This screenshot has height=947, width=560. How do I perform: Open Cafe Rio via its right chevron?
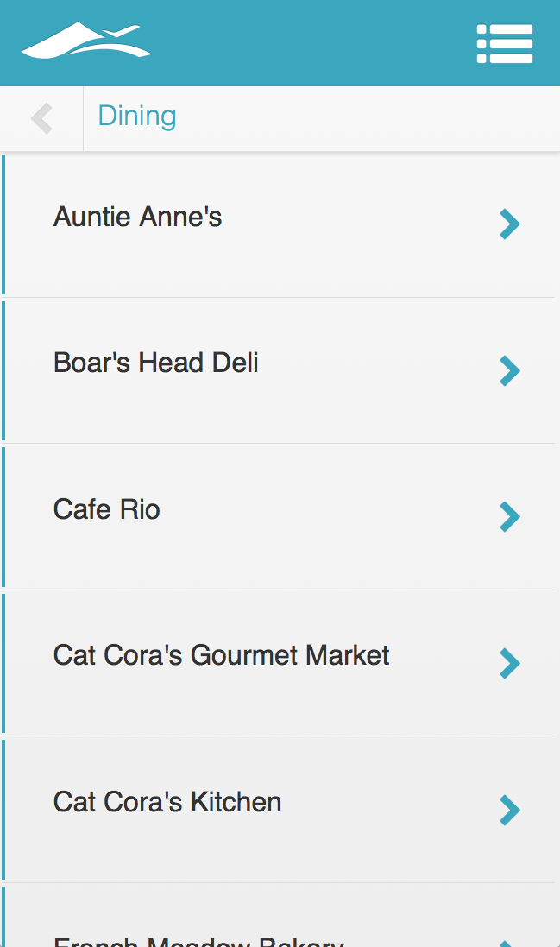coord(510,517)
